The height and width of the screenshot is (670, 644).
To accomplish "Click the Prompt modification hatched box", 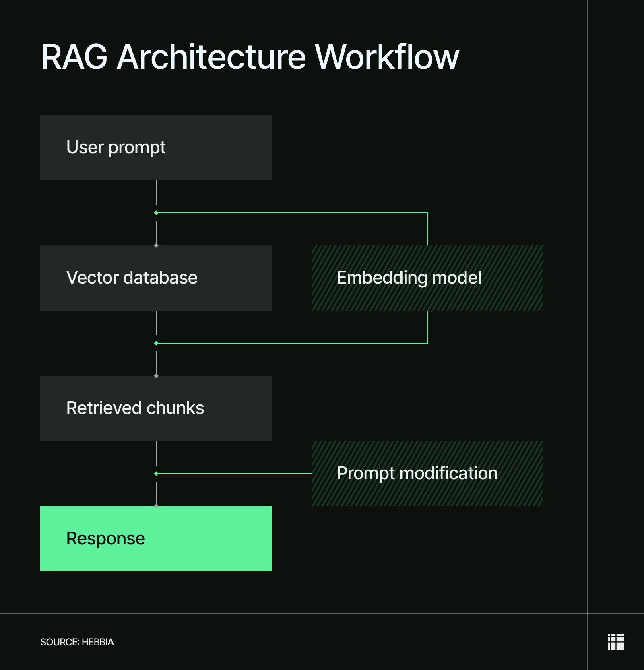I will tap(427, 474).
